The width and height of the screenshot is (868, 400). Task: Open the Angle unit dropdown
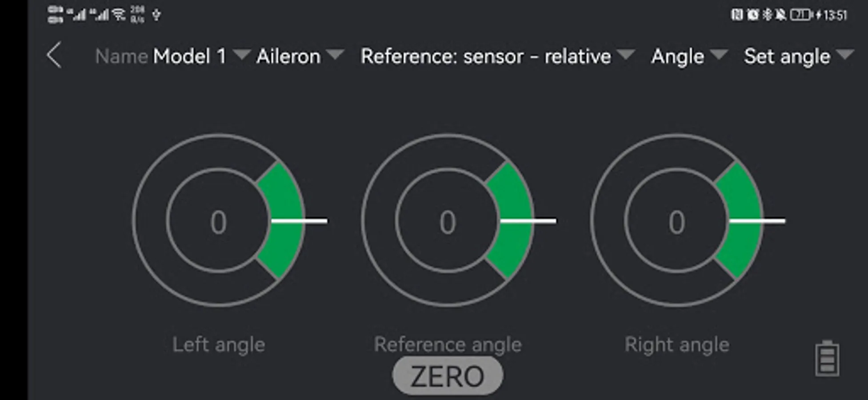pos(689,56)
